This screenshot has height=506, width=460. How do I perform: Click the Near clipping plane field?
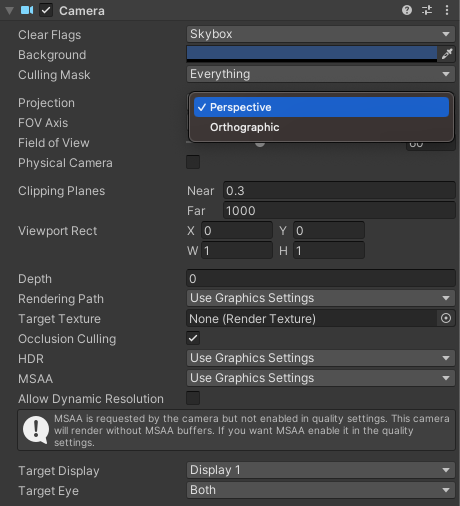(339, 191)
